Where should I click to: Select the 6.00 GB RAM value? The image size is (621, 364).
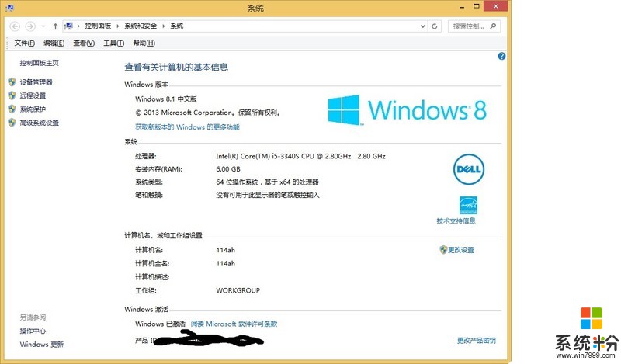click(228, 169)
